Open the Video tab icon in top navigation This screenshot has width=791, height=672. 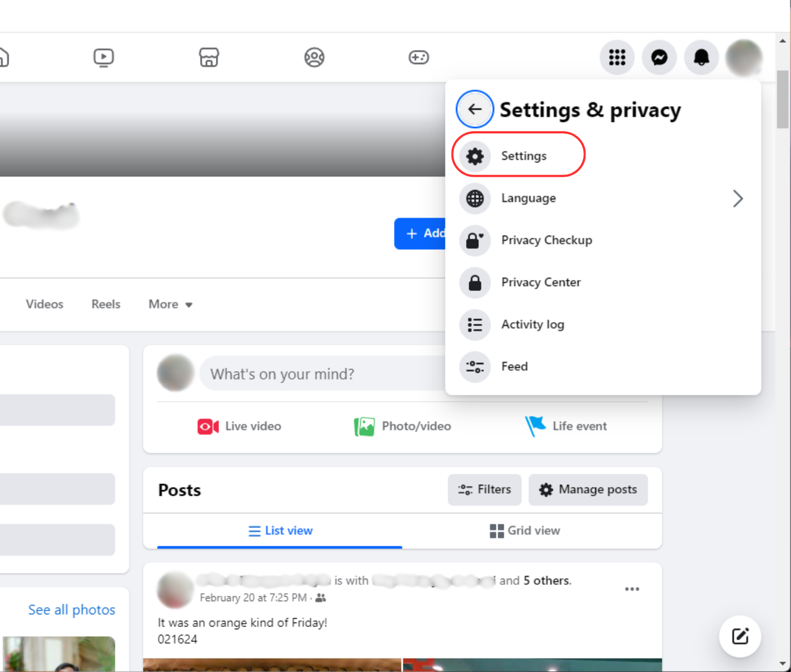pos(103,57)
